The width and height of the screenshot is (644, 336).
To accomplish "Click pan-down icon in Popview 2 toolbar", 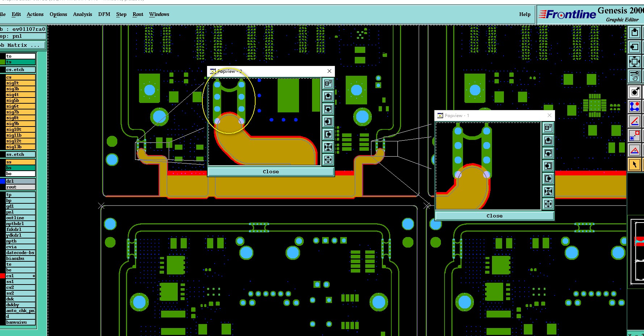I will (328, 109).
